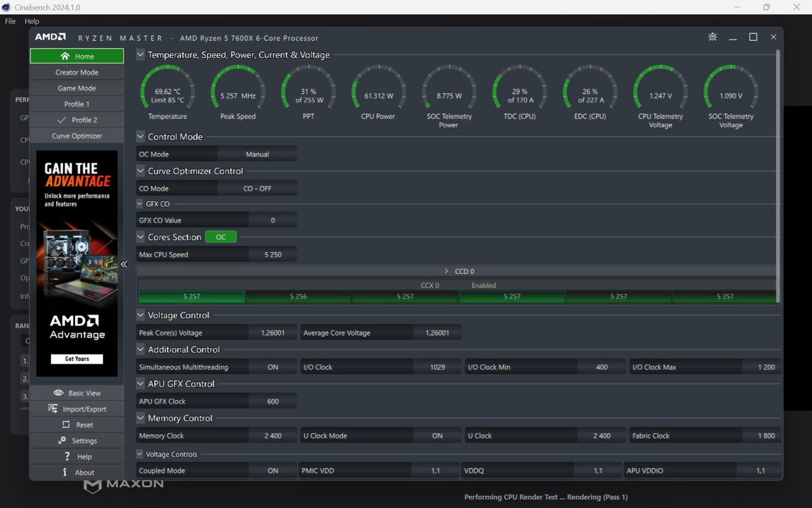Collapse the Control Mode section

[140, 137]
